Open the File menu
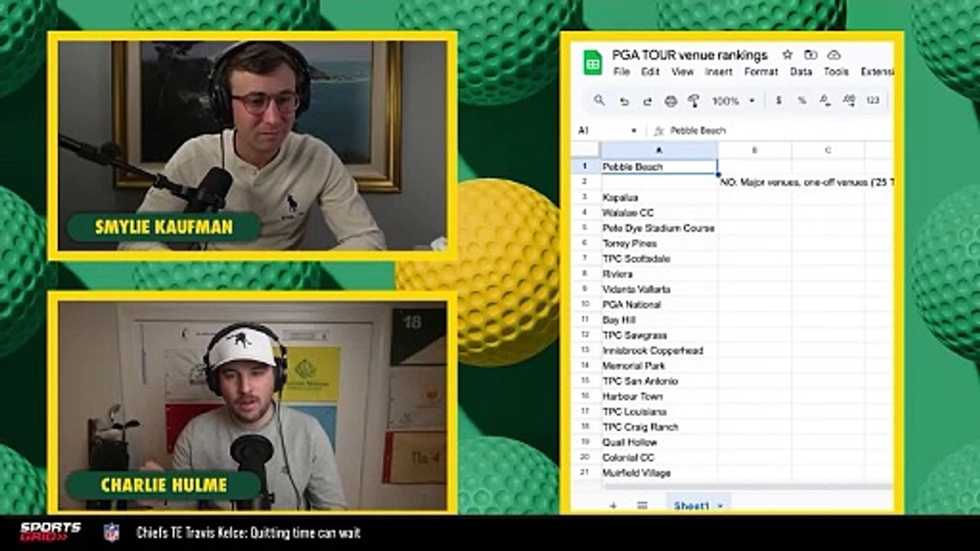 pos(622,72)
